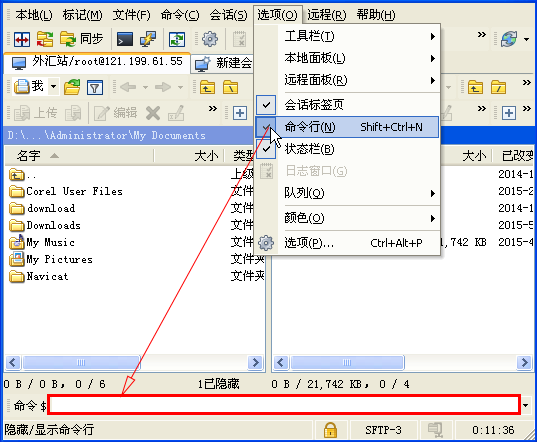This screenshot has width=537, height=442.
Task: Open command history dropdown arrow
Action: click(x=526, y=405)
